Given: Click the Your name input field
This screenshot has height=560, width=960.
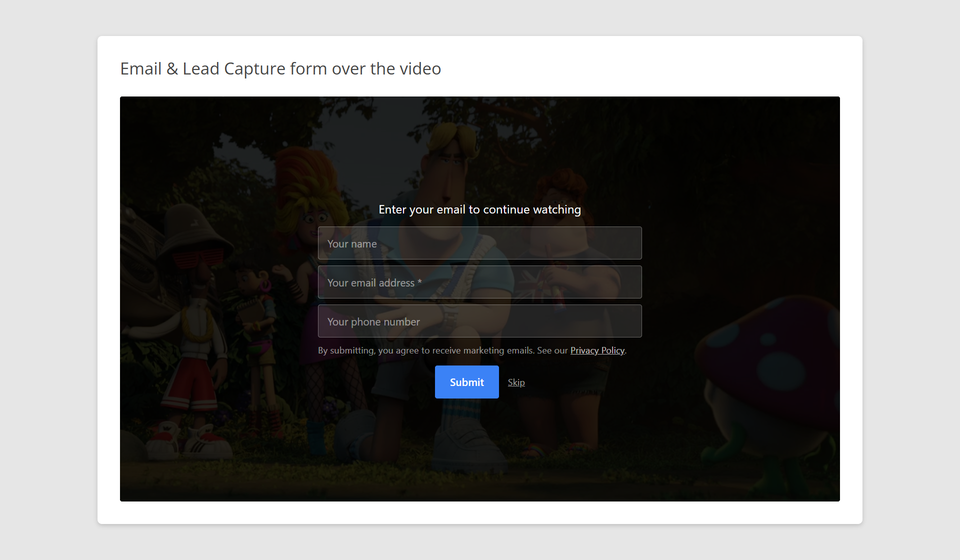Looking at the screenshot, I should click(x=479, y=243).
